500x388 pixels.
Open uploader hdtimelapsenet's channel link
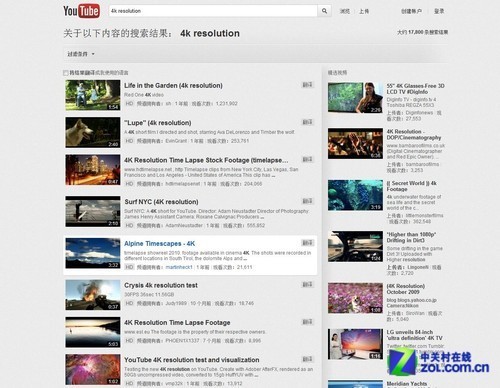coord(183,184)
